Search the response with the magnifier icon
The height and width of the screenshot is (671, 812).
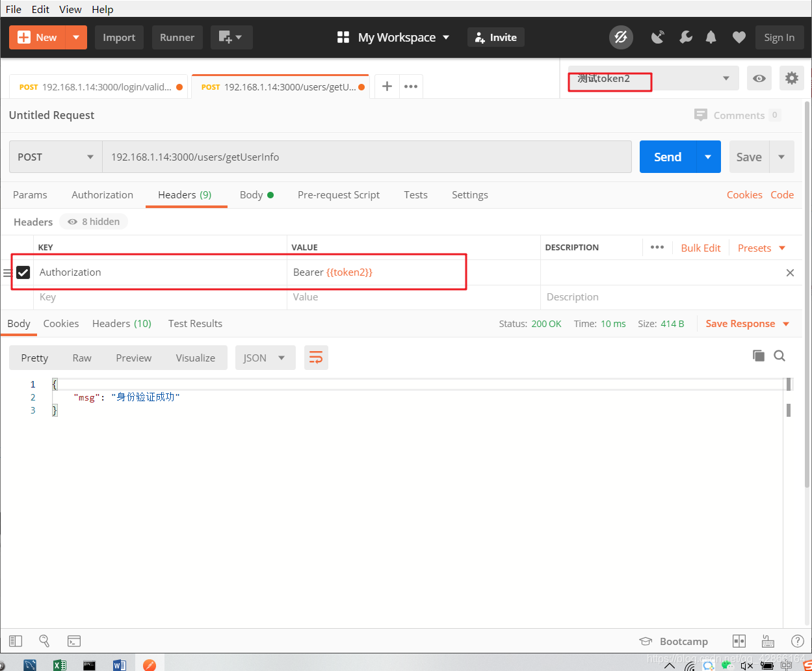click(x=779, y=356)
